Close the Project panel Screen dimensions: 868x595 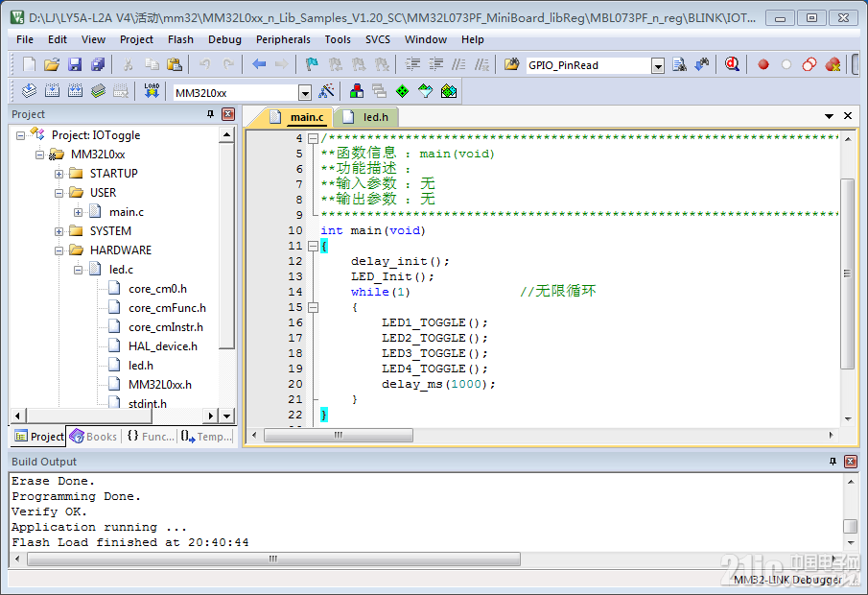pyautogui.click(x=228, y=114)
